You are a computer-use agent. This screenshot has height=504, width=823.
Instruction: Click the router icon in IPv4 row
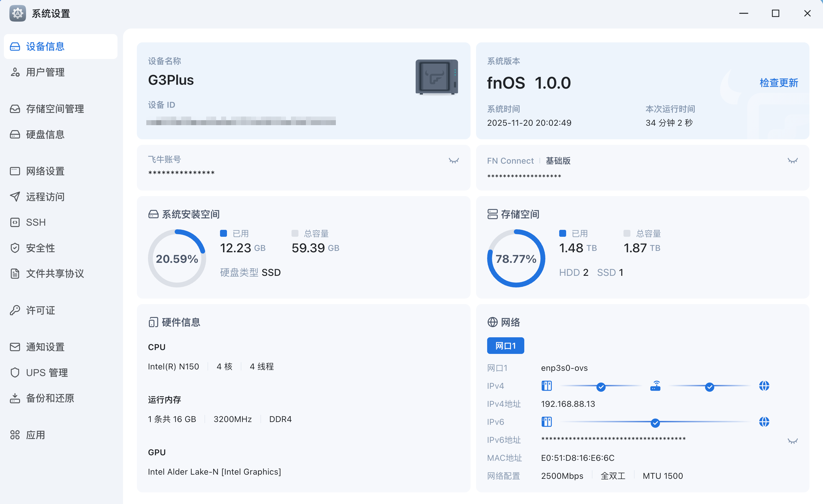pos(655,386)
